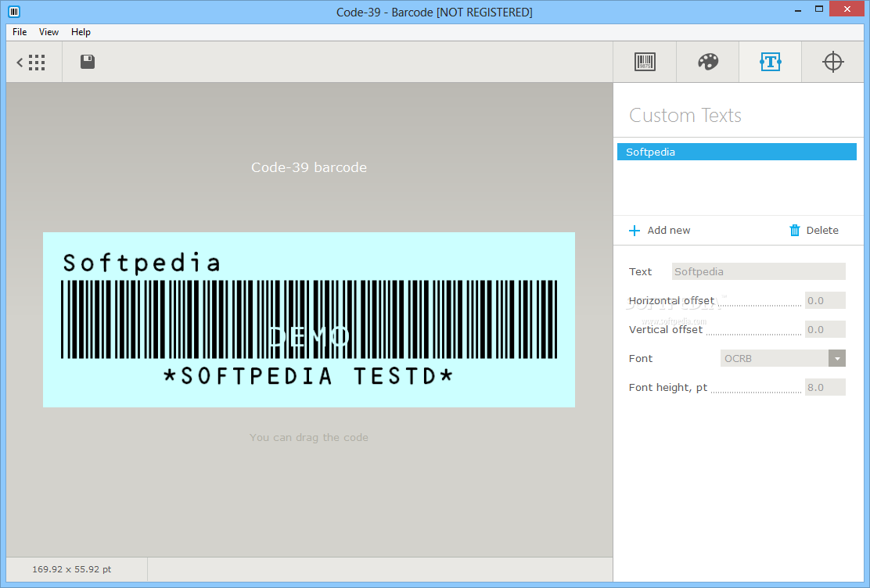The height and width of the screenshot is (588, 870).
Task: Maximize the application window
Action: (819, 9)
